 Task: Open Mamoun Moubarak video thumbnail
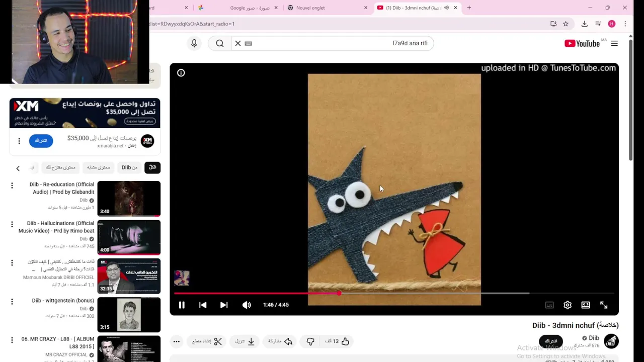click(129, 276)
